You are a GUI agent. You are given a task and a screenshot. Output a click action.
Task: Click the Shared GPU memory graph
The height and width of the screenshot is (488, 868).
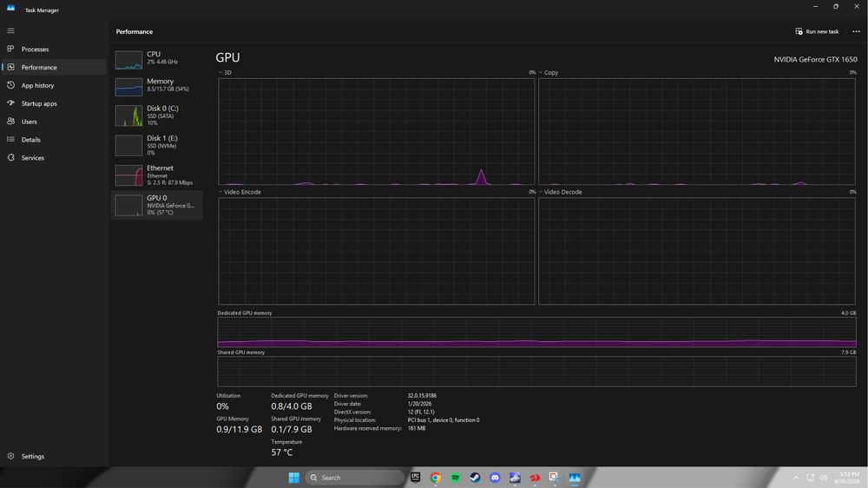coord(537,371)
